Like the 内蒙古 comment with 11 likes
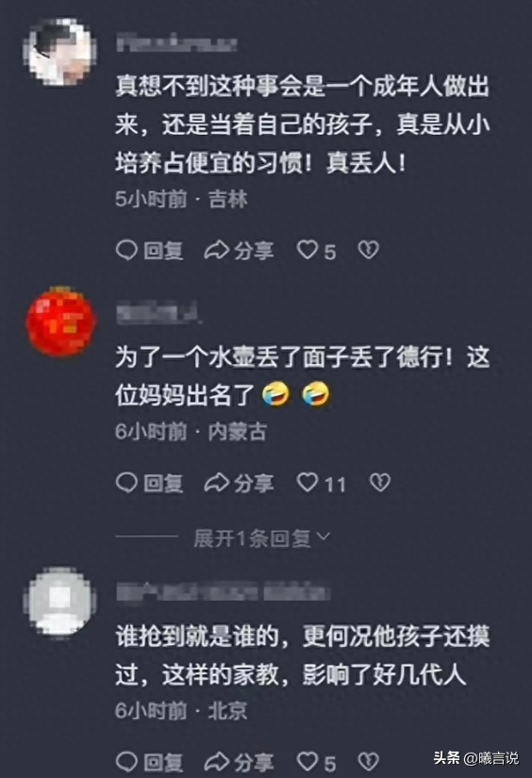 [321, 483]
